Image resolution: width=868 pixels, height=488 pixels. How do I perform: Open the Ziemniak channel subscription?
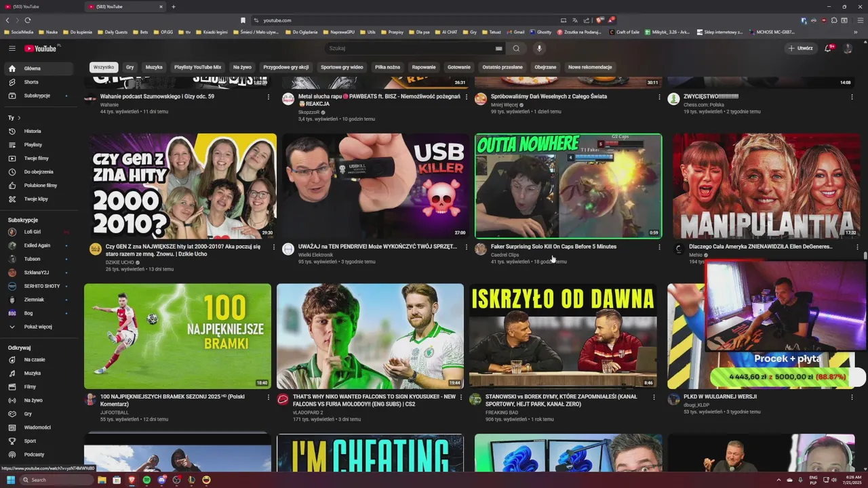click(x=39, y=300)
